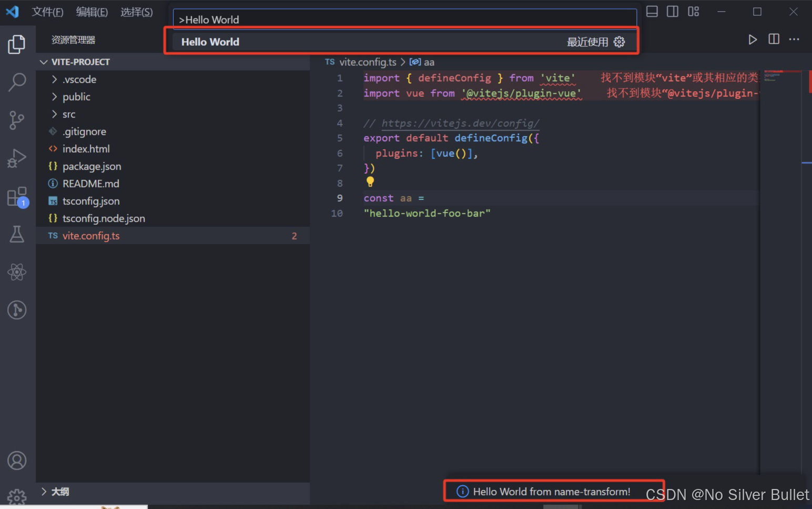Open package.json in the explorer
812x509 pixels.
[172, 166]
